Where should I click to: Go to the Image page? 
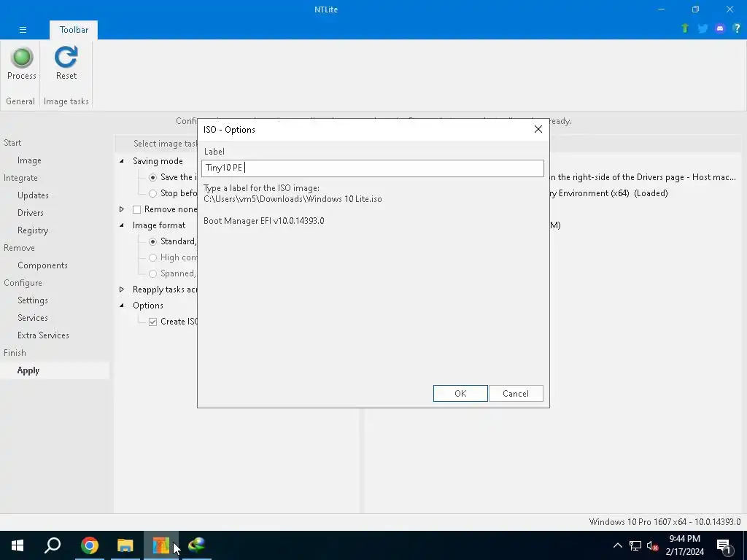[29, 160]
